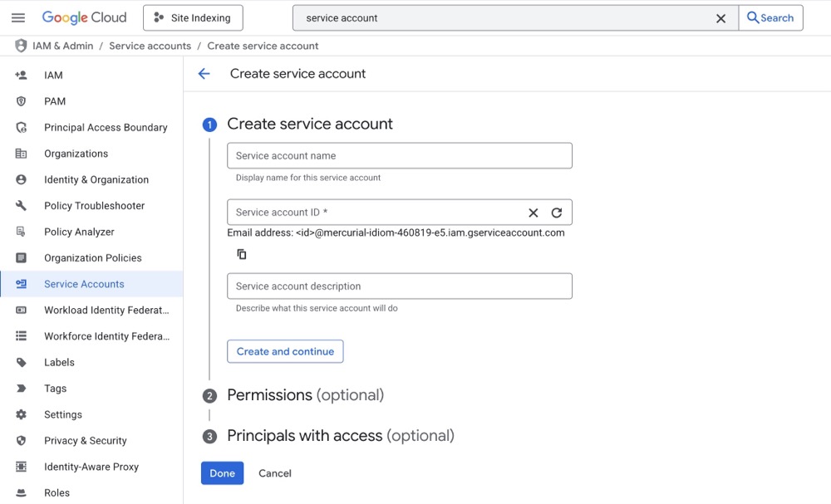Viewport: 831px width, 504px height.
Task: Expand Principals with access (optional) step
Action: [x=340, y=436]
